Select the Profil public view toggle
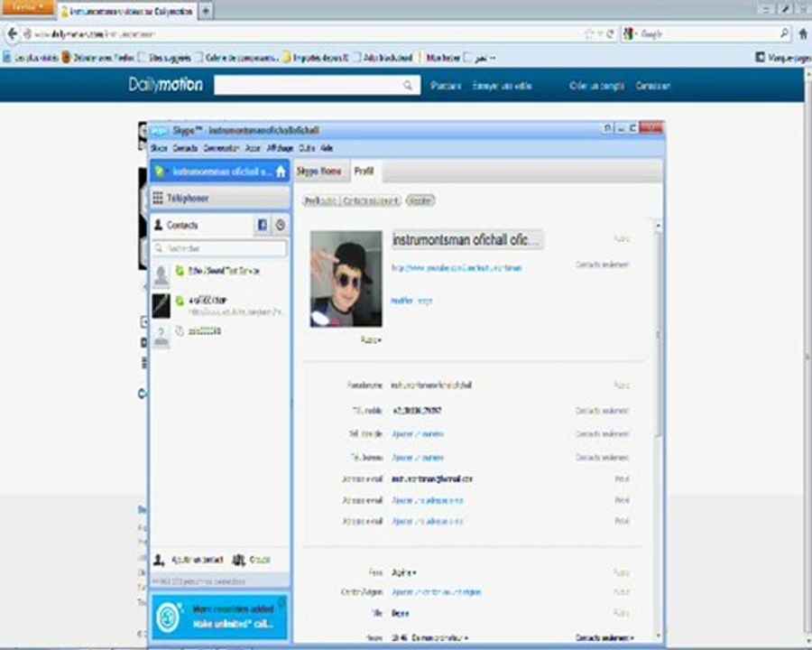 (320, 200)
